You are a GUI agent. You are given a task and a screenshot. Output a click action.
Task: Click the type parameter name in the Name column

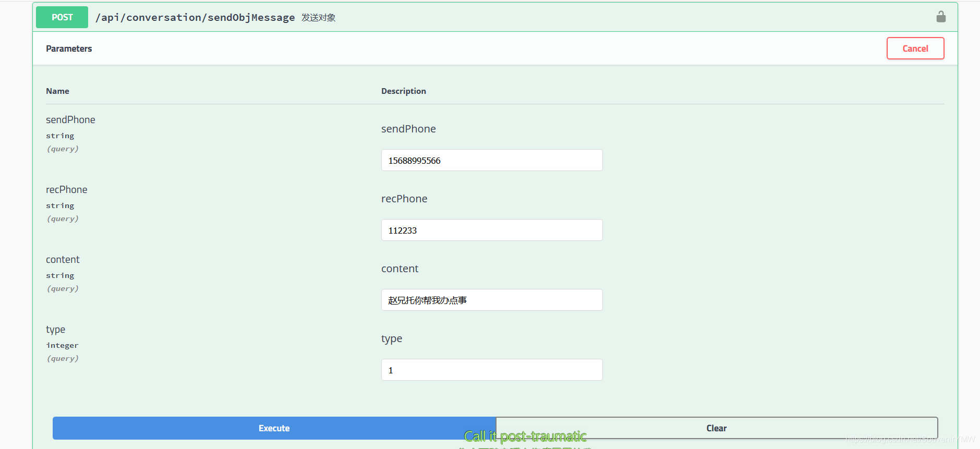click(55, 330)
